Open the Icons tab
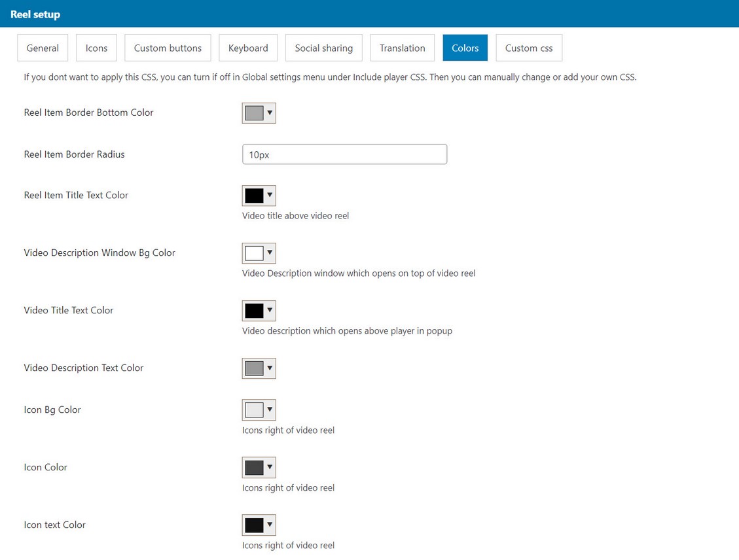 coord(96,48)
